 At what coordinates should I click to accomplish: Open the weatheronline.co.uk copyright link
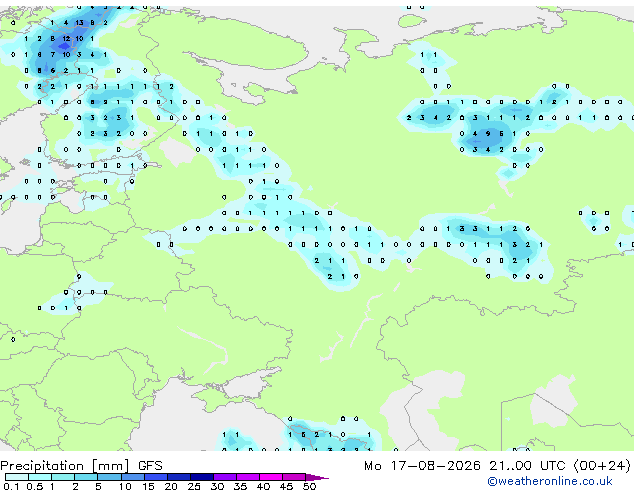550,481
